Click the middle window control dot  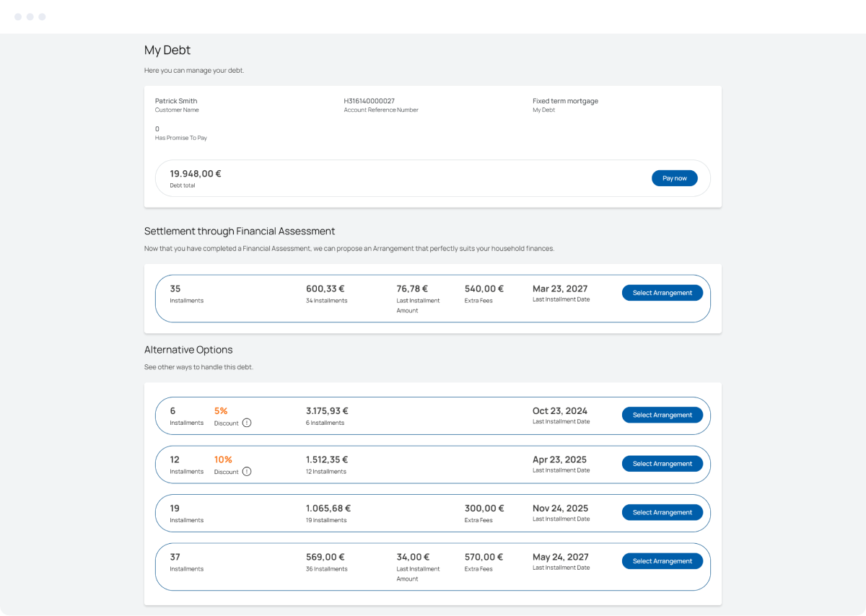pos(30,16)
